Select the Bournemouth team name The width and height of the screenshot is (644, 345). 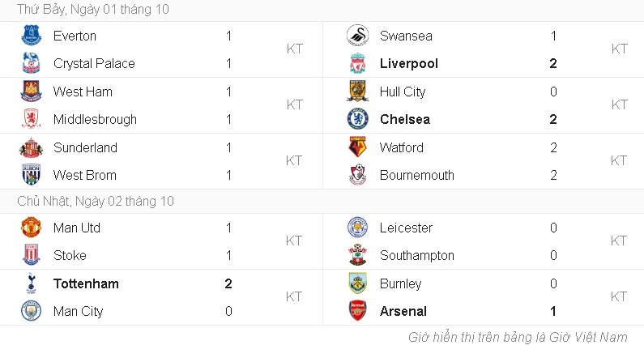416,175
